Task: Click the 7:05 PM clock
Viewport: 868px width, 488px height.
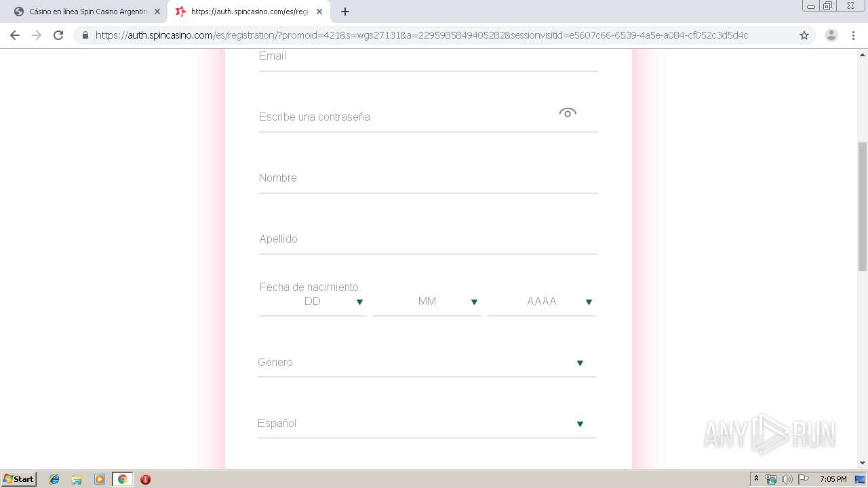Action: (833, 479)
